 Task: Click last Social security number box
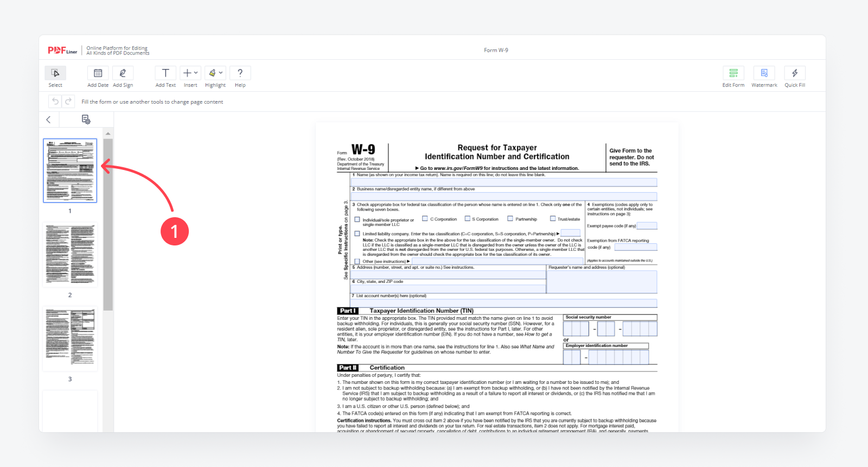(640, 329)
